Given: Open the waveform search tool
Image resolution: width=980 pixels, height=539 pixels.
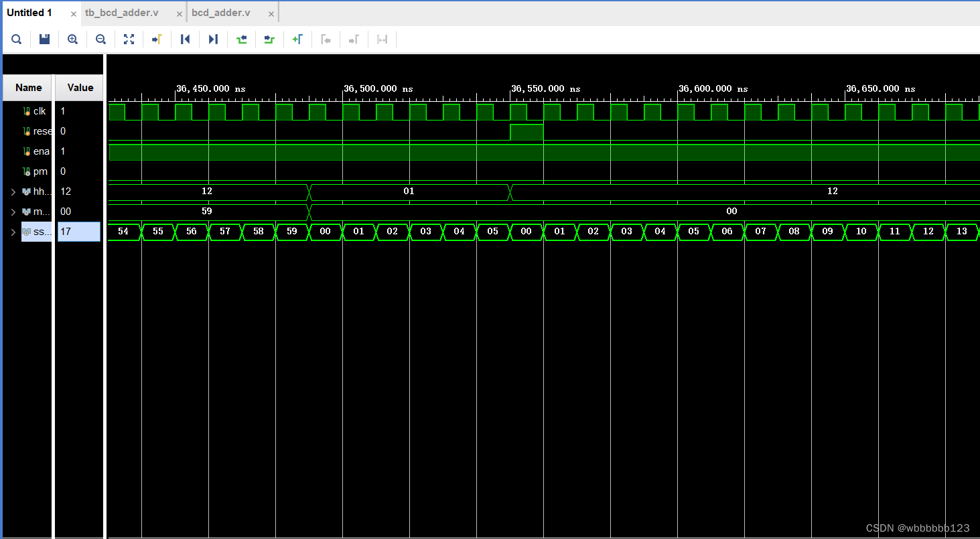Looking at the screenshot, I should [x=16, y=40].
